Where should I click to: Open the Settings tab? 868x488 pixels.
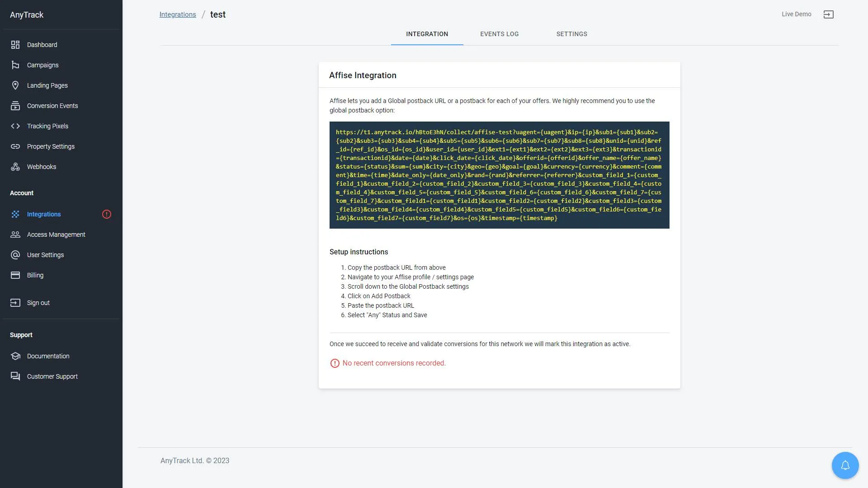coord(571,34)
